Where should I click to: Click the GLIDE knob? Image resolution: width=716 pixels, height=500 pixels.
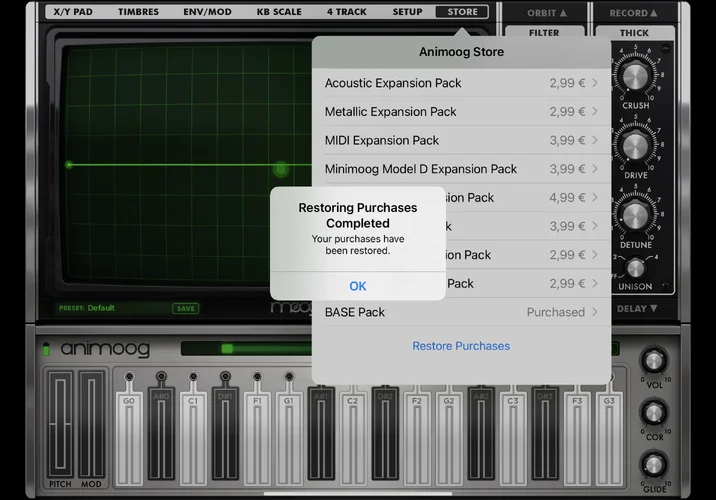click(654, 463)
